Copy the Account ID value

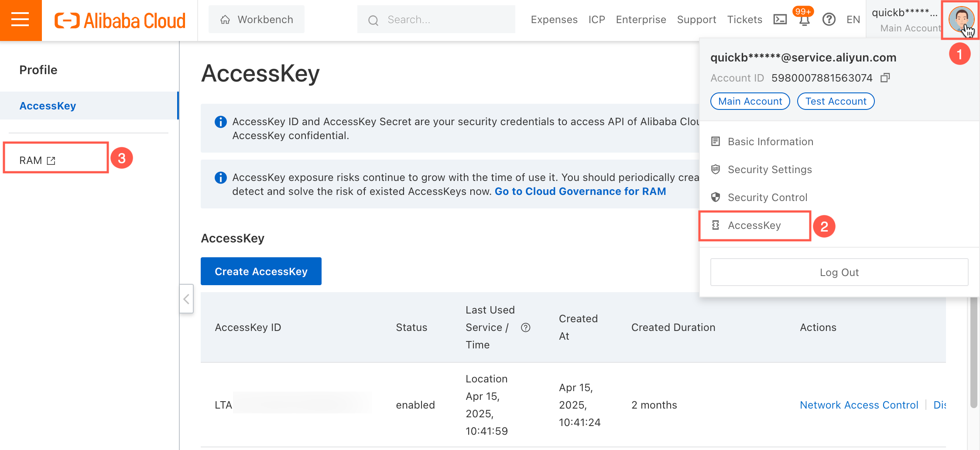[x=885, y=78]
